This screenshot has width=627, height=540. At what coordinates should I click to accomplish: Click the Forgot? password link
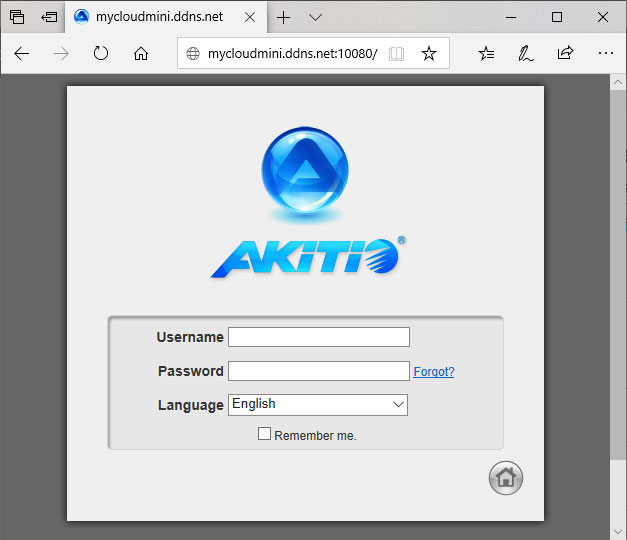434,372
